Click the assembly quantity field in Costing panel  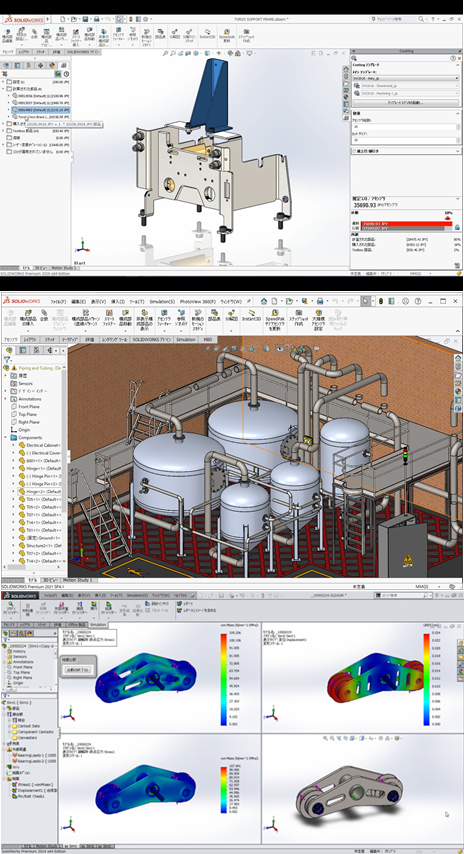[x=405, y=126]
